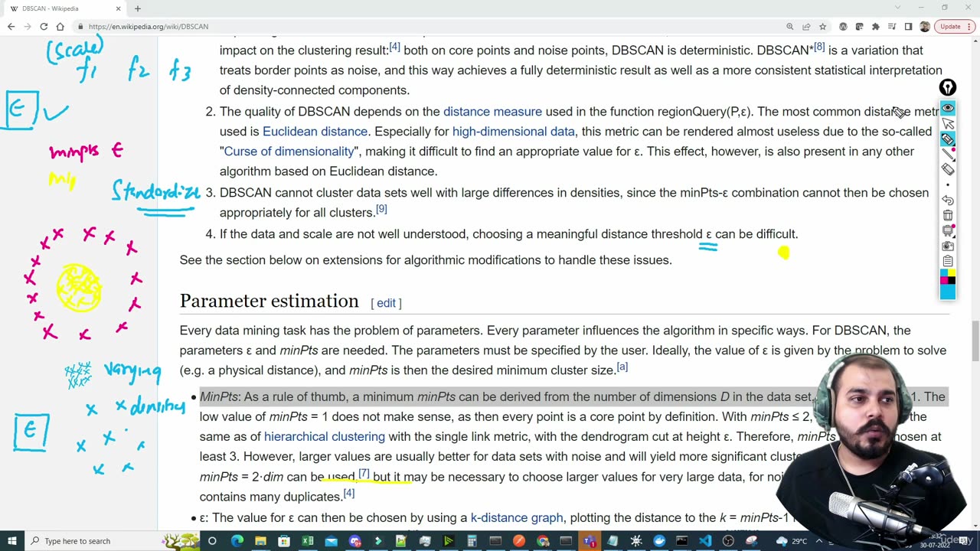This screenshot has height=551, width=980.
Task: Click the zoom magnifier icon in address bar
Action: tap(789, 27)
